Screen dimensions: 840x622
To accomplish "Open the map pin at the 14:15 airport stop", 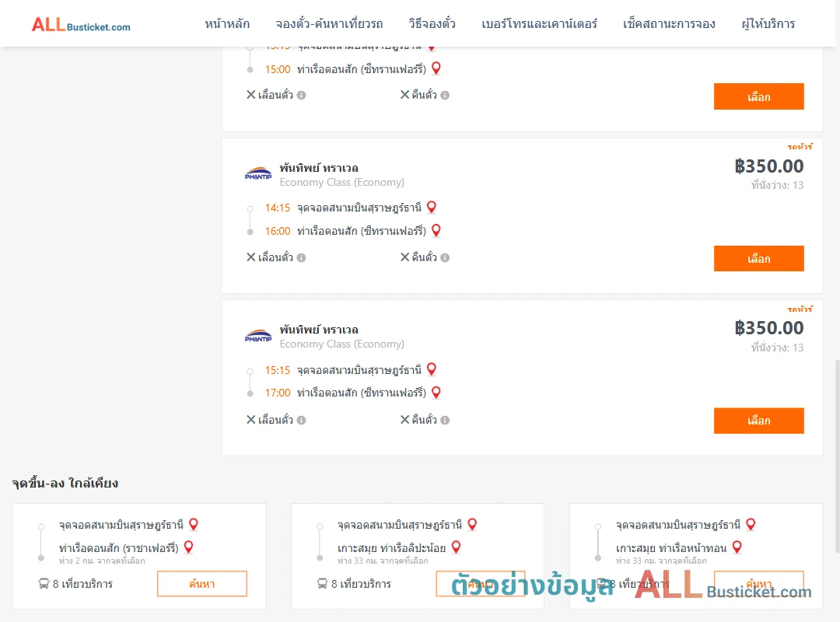I will (431, 207).
